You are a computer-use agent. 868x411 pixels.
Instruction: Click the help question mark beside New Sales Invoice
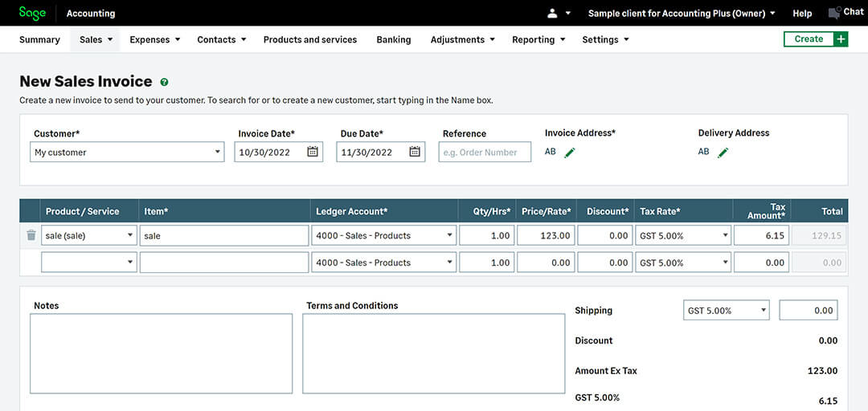tap(164, 82)
